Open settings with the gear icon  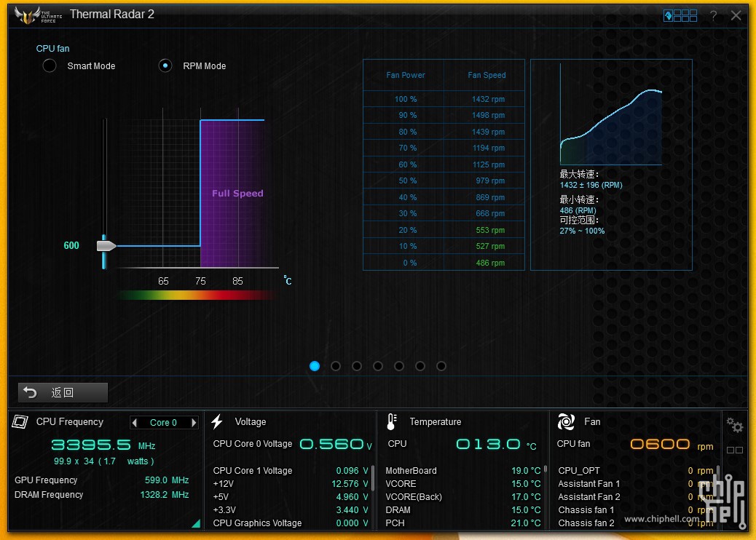(734, 425)
